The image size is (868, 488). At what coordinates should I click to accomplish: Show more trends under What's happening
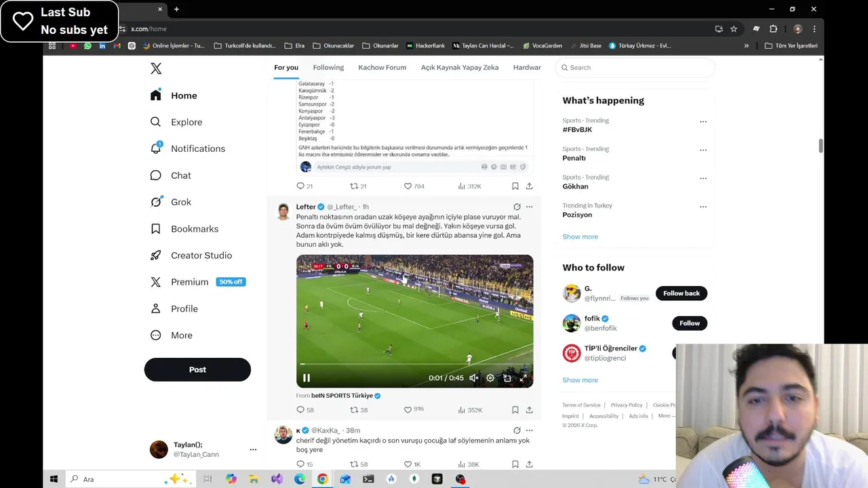click(580, 237)
